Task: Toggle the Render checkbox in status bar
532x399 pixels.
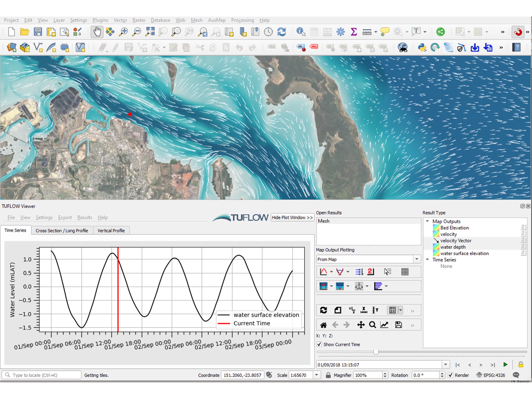Action: [450, 375]
